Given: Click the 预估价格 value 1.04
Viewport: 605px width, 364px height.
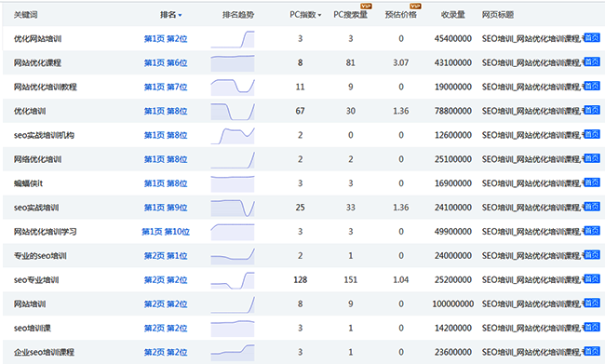Looking at the screenshot, I should tap(400, 280).
